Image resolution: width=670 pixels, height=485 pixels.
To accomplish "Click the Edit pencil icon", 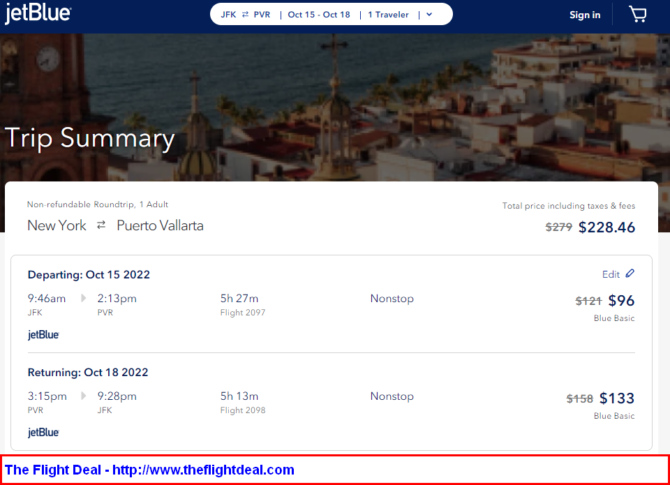I will tap(630, 273).
